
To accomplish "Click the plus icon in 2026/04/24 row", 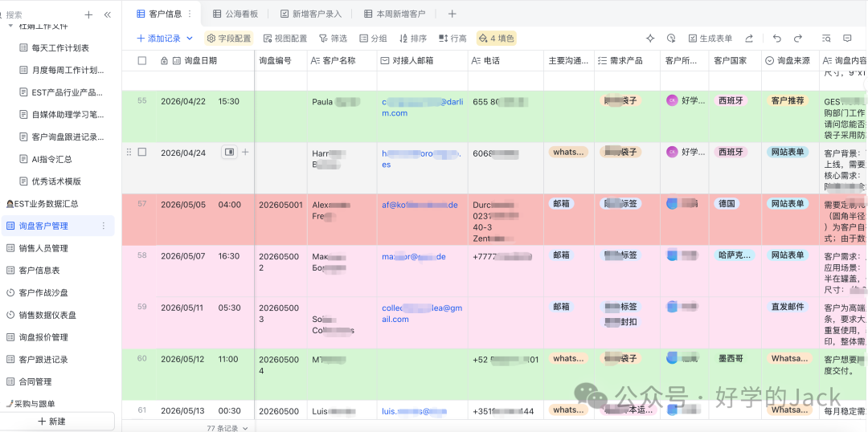I will point(245,152).
